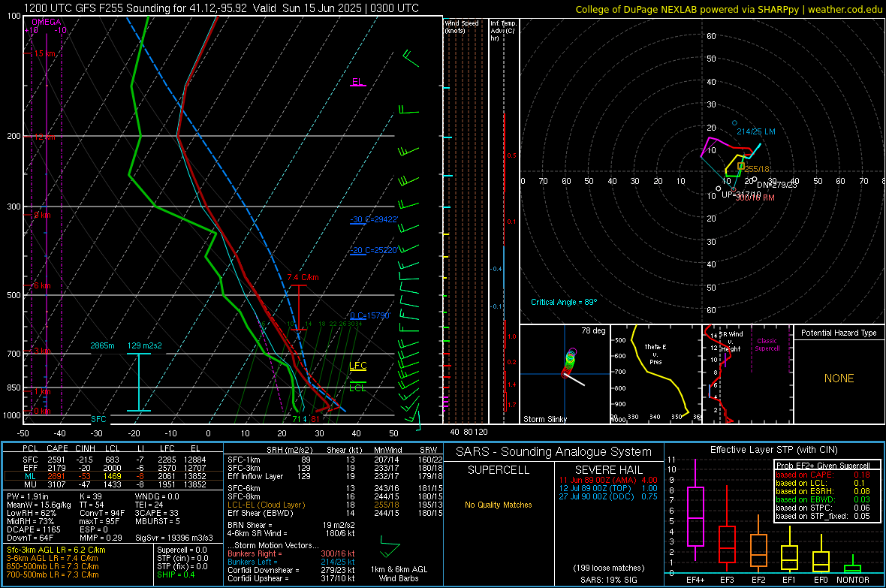Click the 'No Quality Matches' supercell text

(x=499, y=505)
